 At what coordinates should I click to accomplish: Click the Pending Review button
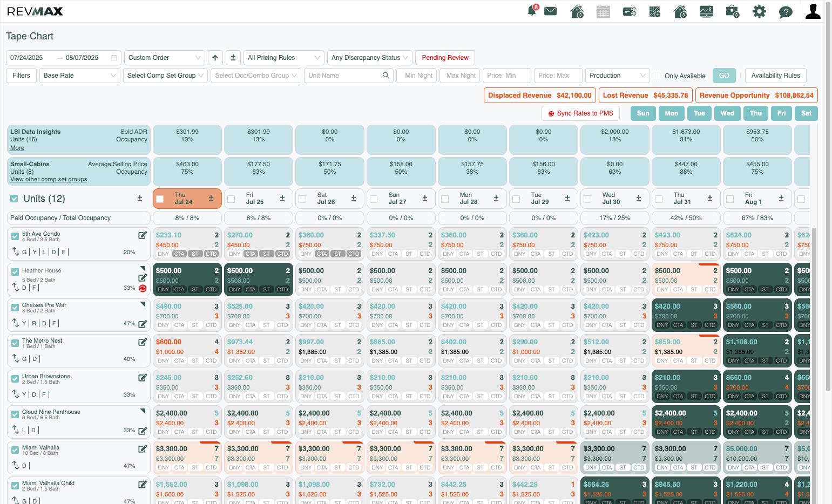click(x=445, y=58)
